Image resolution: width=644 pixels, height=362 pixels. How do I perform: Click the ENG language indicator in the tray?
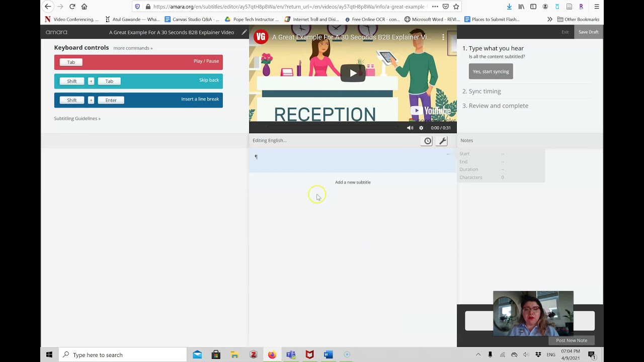(551, 354)
